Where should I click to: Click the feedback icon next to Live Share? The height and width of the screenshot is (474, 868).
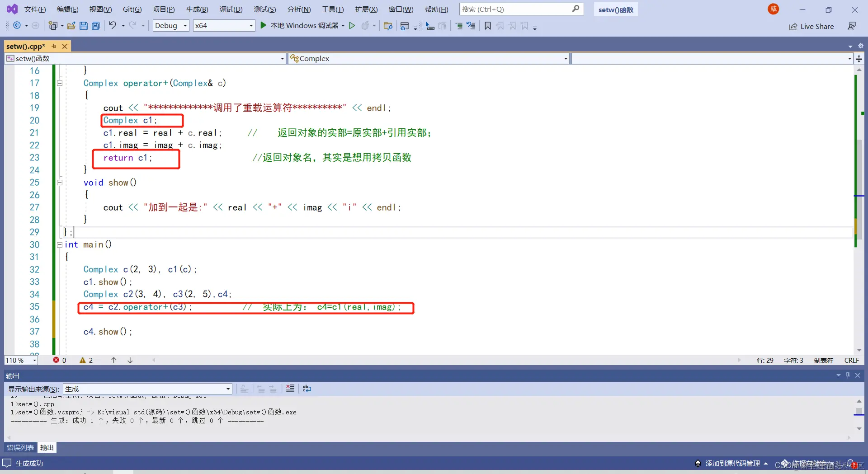tap(852, 26)
